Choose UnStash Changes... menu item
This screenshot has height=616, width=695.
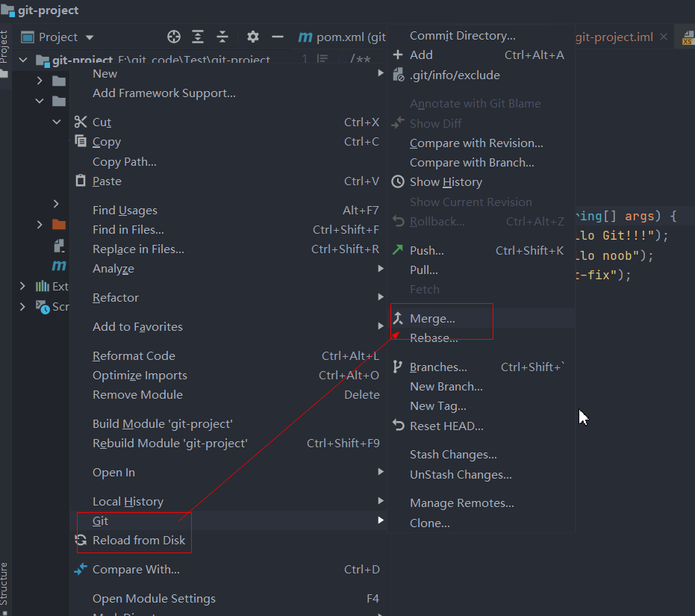pos(481,475)
